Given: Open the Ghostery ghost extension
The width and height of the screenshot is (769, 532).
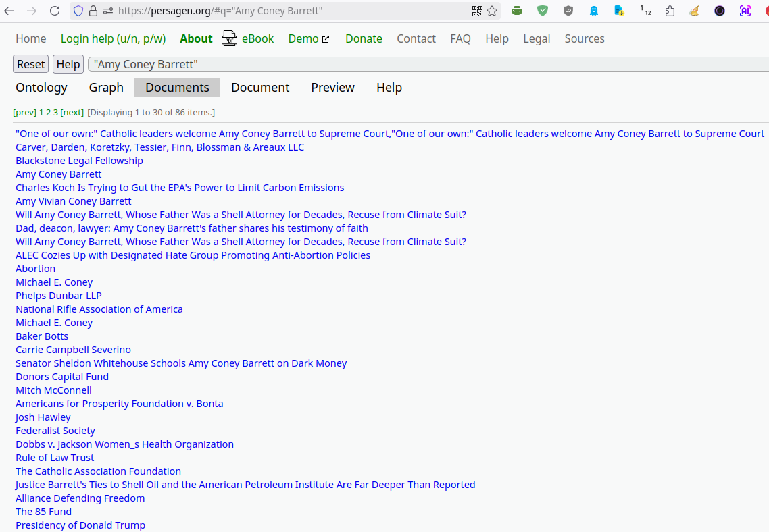Looking at the screenshot, I should pos(594,11).
